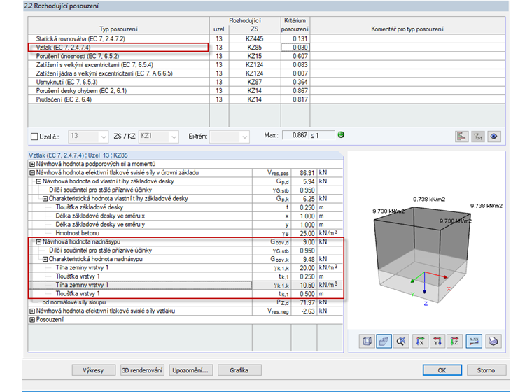Click the Max value field 0.867

(x=295, y=135)
